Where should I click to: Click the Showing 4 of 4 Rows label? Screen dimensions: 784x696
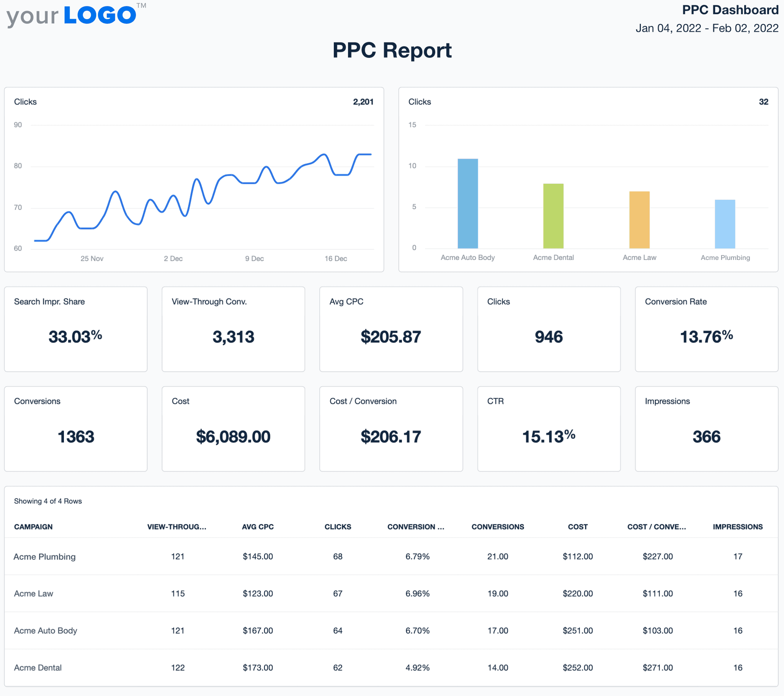[48, 501]
